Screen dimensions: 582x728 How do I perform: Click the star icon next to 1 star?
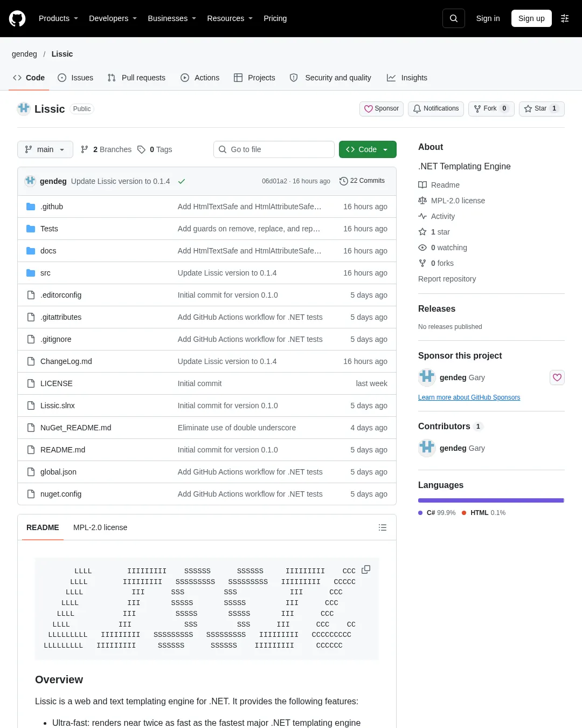coord(422,232)
